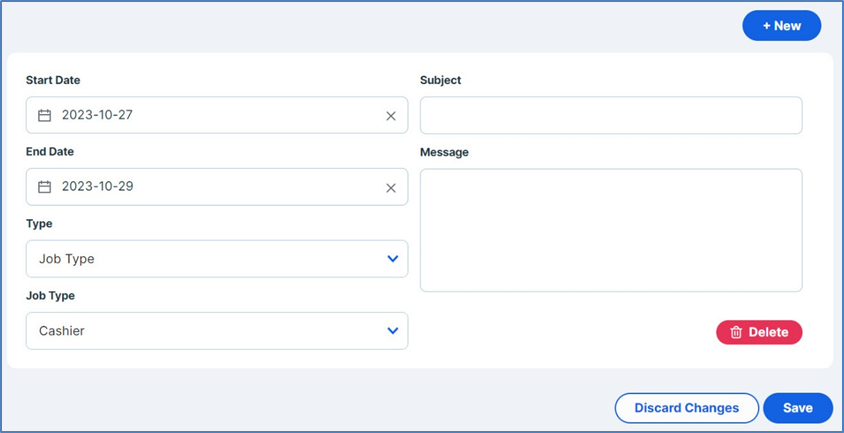Click the Subject field label
The image size is (844, 433).
click(441, 80)
